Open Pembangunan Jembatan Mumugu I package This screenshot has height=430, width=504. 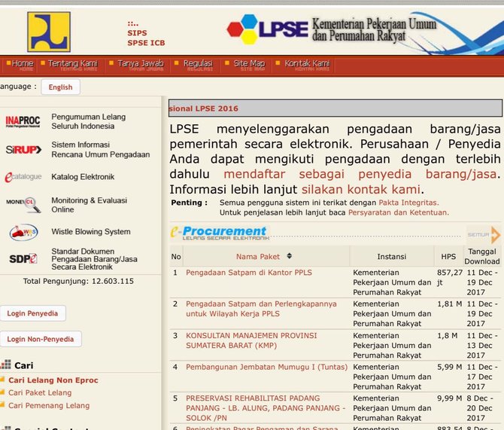(x=267, y=367)
